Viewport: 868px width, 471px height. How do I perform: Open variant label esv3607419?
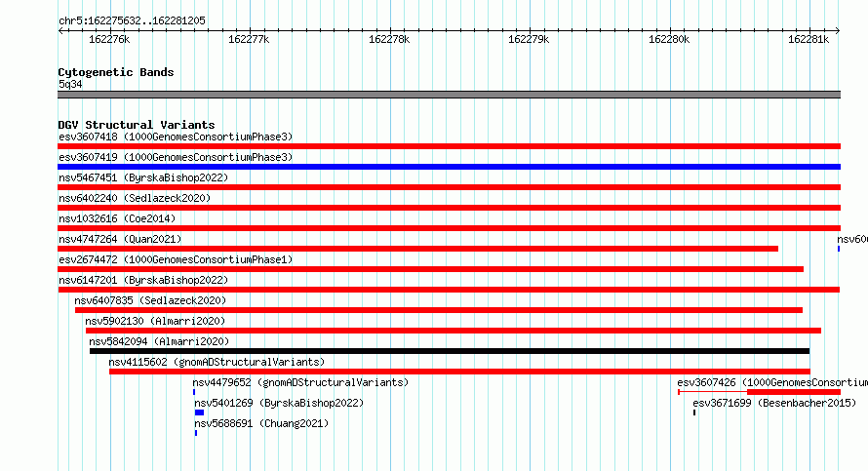[176, 157]
